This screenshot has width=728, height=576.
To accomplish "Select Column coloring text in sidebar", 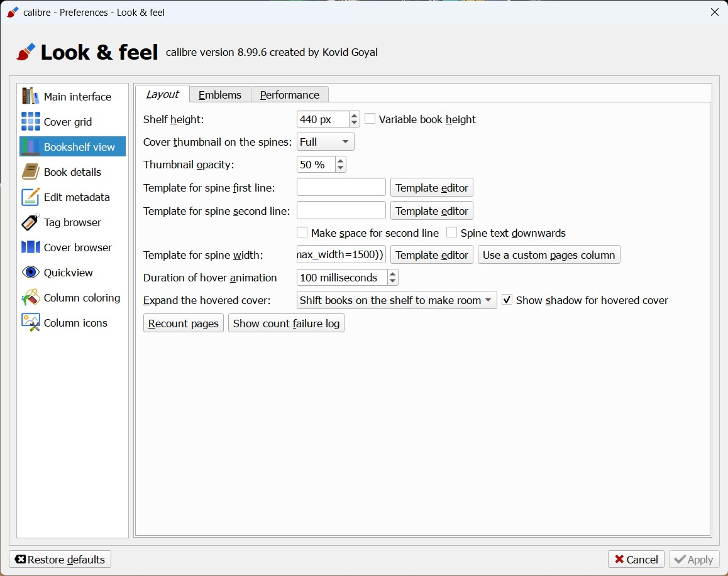I will click(x=82, y=298).
